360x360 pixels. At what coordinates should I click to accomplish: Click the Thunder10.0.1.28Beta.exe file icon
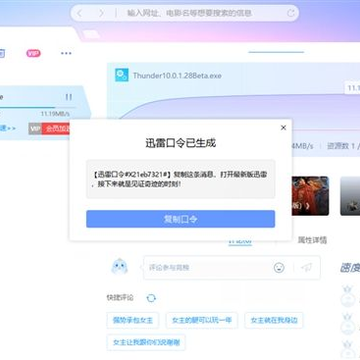point(122,75)
